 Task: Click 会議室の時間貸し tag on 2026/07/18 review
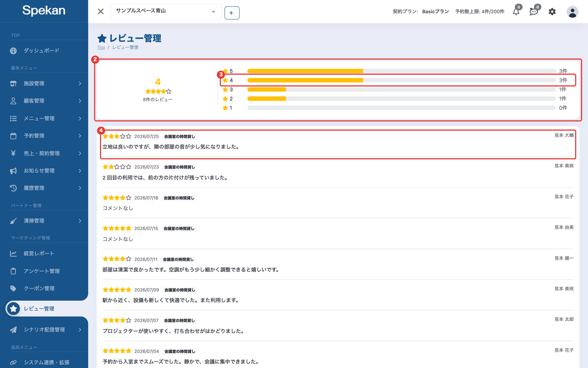[179, 198]
